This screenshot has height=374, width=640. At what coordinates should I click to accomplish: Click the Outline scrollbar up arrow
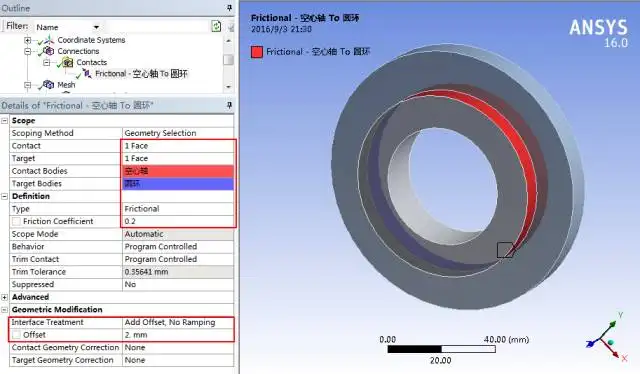[x=228, y=40]
